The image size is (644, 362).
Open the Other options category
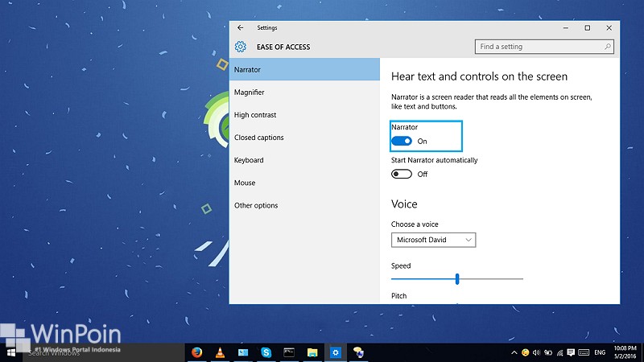pyautogui.click(x=304, y=205)
